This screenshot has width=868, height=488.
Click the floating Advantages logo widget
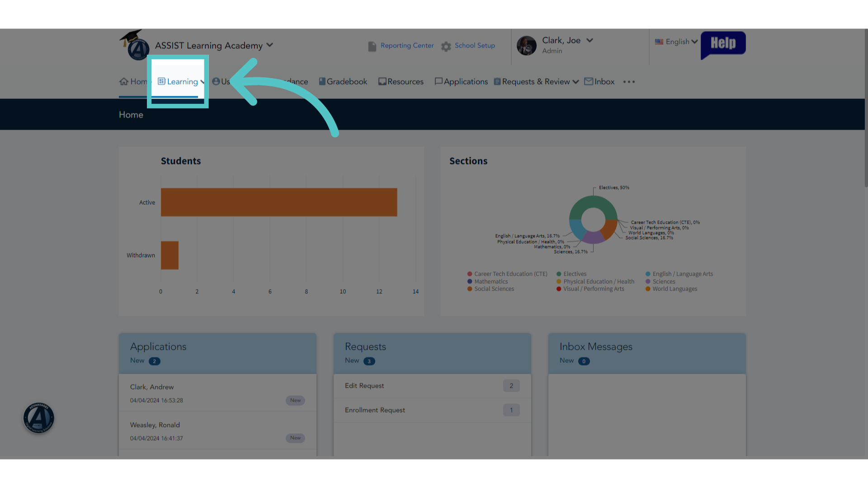click(x=38, y=418)
